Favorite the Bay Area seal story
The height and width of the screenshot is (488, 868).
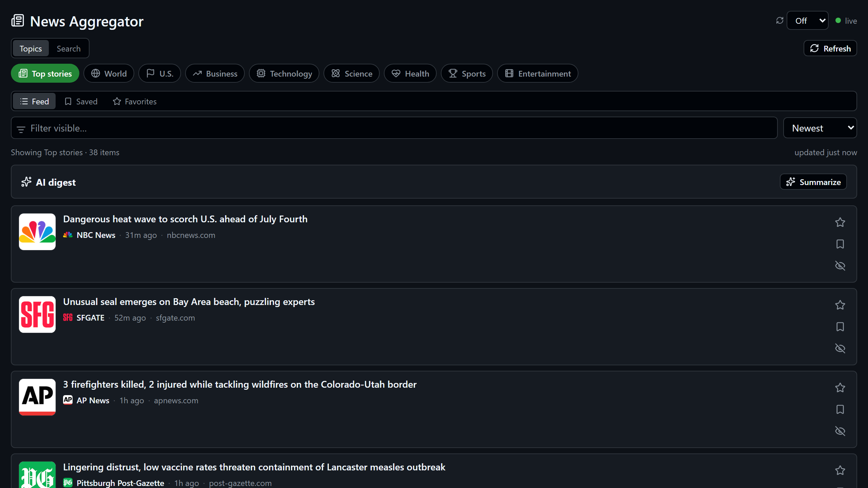(840, 305)
